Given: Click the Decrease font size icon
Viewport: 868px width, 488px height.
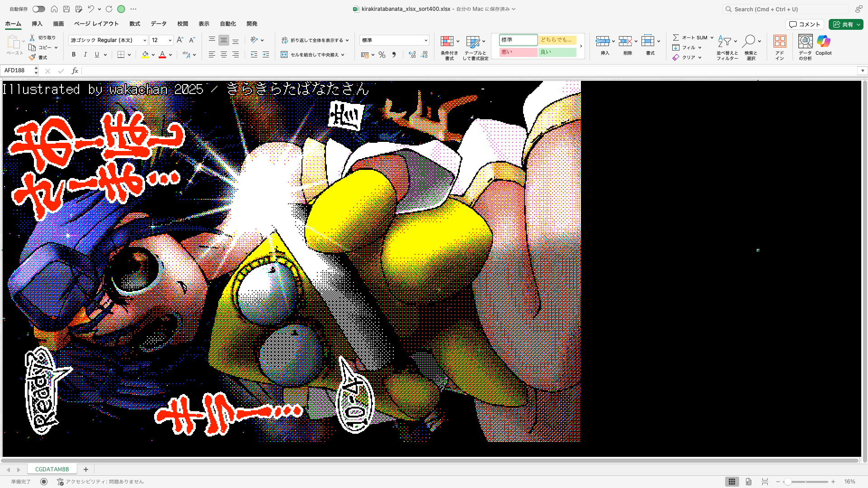Looking at the screenshot, I should pyautogui.click(x=192, y=40).
